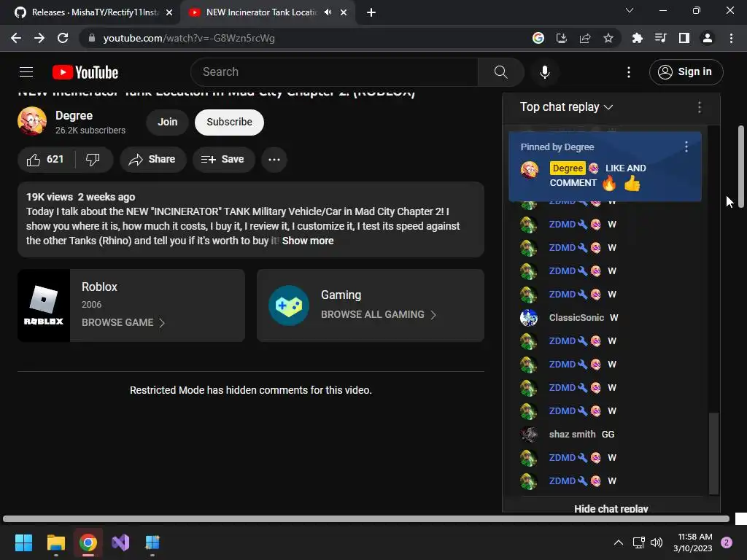Open Chrome three-dot menu
747x560 pixels.
coord(731,38)
